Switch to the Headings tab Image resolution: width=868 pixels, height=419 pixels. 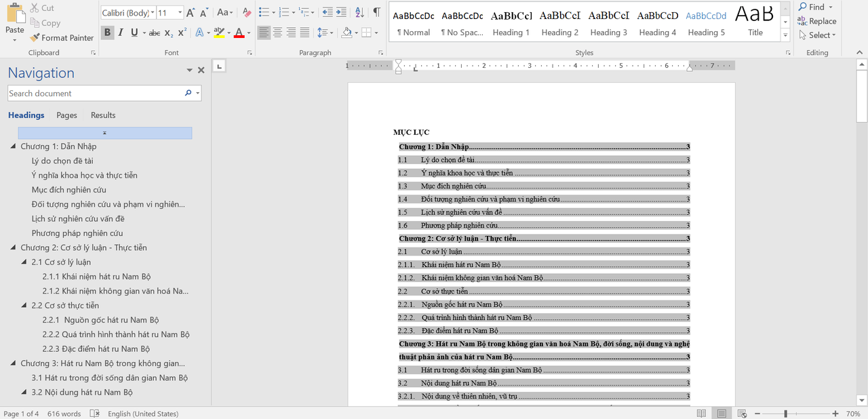26,115
